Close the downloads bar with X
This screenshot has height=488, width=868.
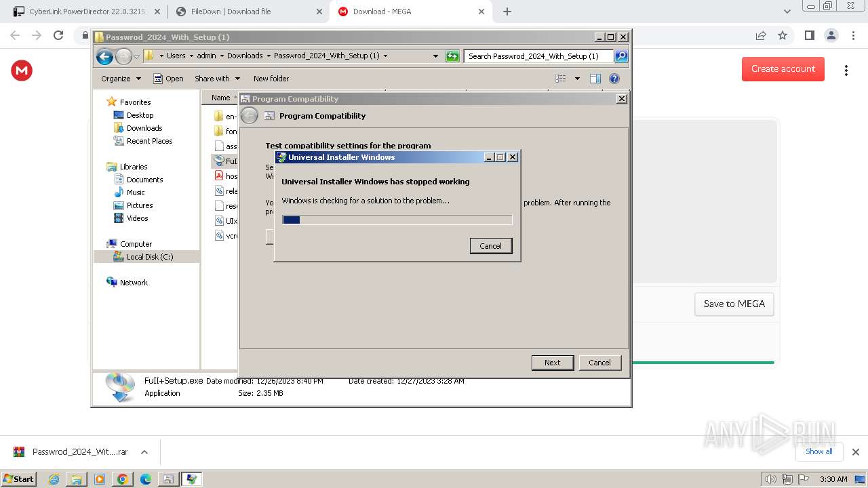coord(856,452)
